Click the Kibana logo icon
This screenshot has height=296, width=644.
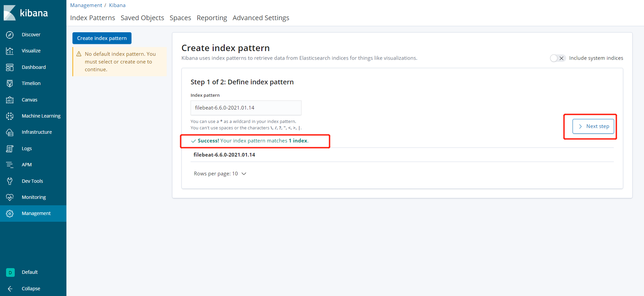[10, 13]
